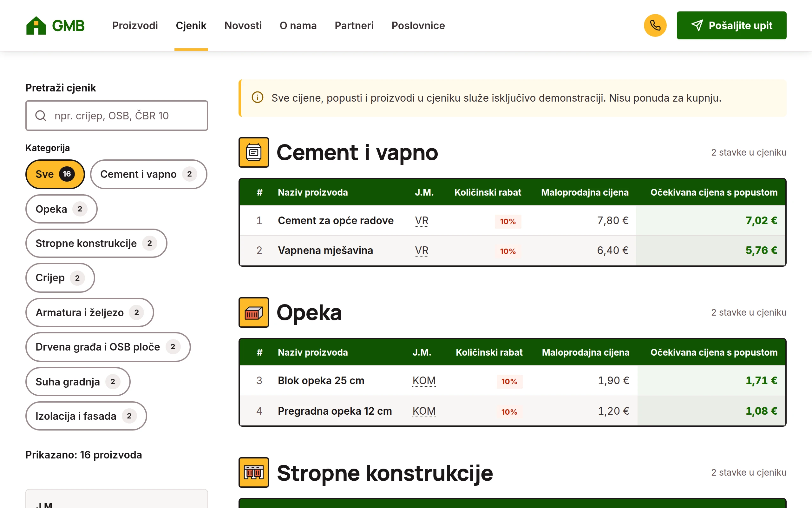Click the Opeka brick category icon
812x508 pixels.
(254, 312)
